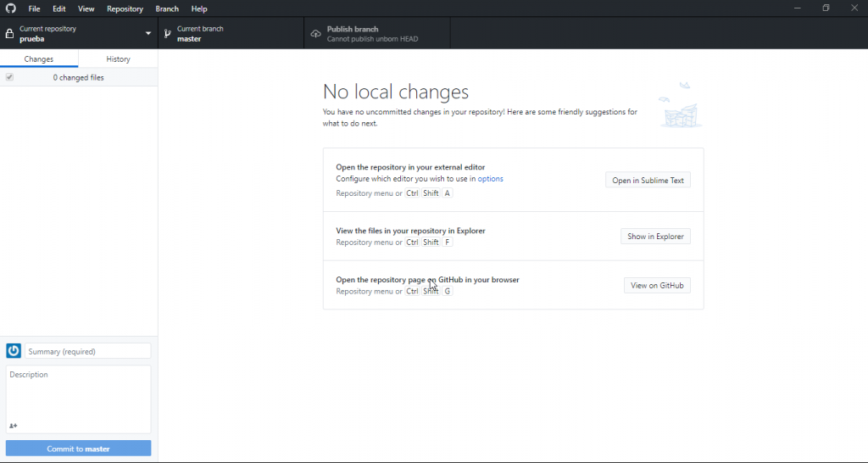Click the 0 changed files label
Viewport: 868px width, 463px height.
pos(79,77)
